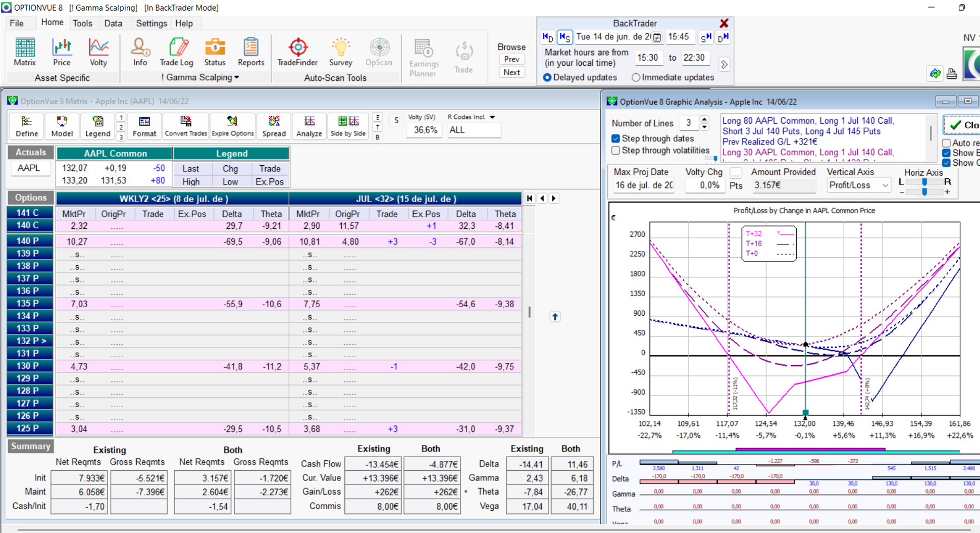Select legend view 3 button
Screen dimensions: 980x533
(x=121, y=137)
